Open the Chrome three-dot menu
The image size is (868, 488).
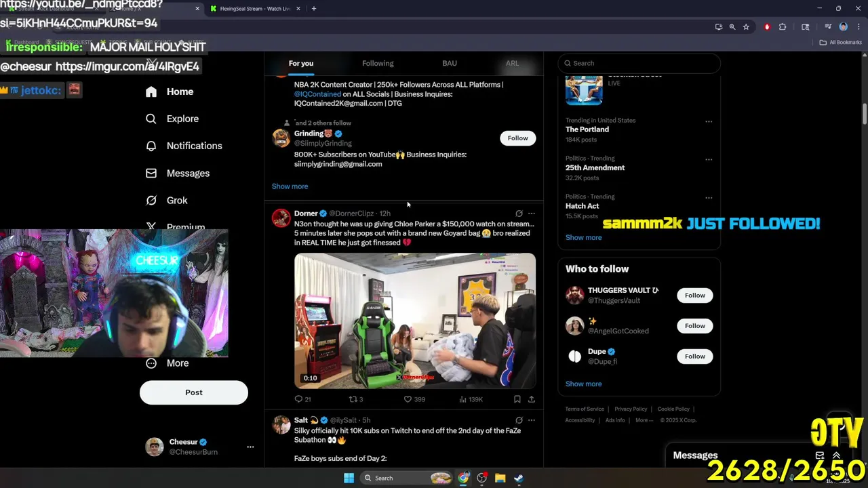857,27
